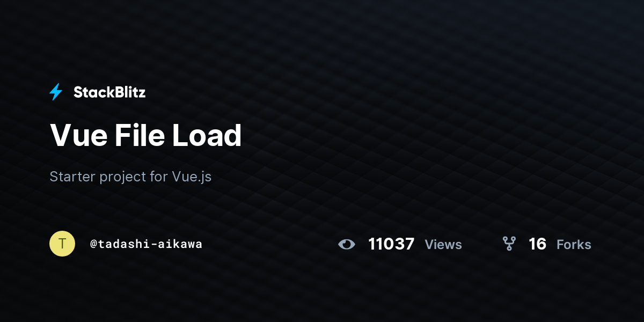Click the StackBlitz lightning bolt logo
644x322 pixels.
coord(56,92)
